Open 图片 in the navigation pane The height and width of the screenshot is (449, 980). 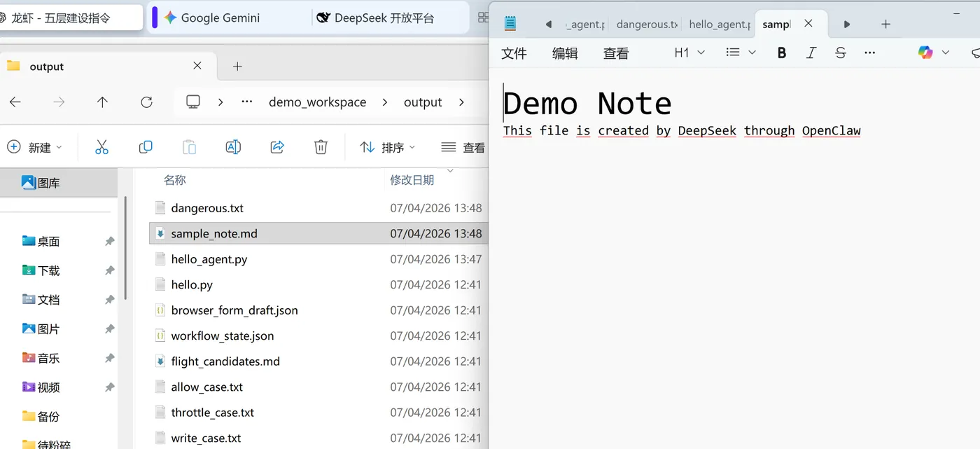tap(48, 329)
